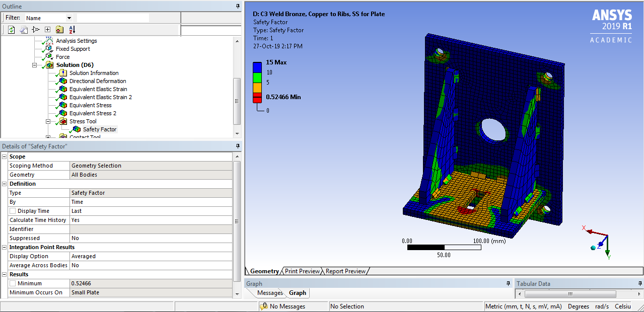644x312 pixels.
Task: Select Safety Factor in the tree
Action: [x=100, y=129]
